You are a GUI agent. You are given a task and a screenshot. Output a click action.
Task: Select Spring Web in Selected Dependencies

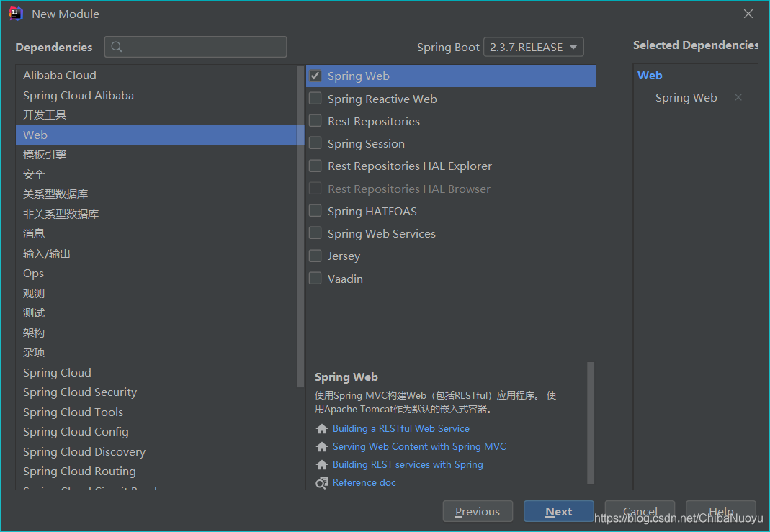click(686, 98)
